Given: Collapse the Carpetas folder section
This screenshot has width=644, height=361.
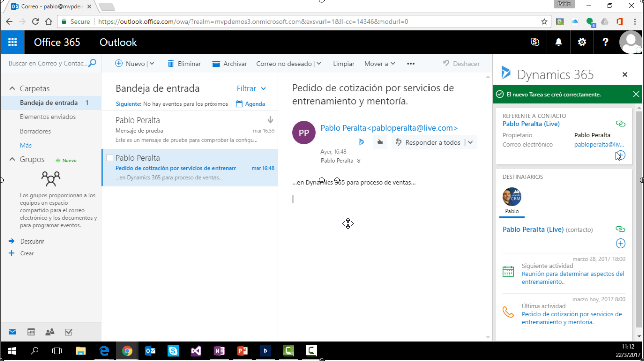Looking at the screenshot, I should (x=12, y=88).
